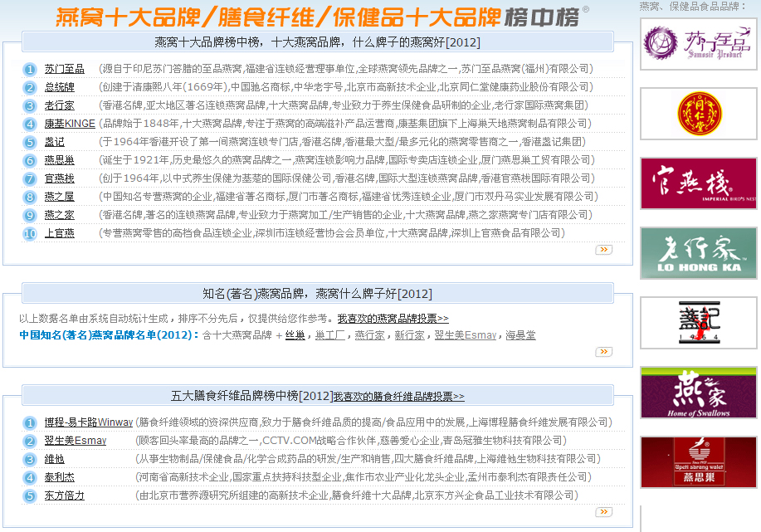Click the 中国知名(著名)燕窝品牌名单(2012) blue label
Screen dimensions: 761x532
point(109,335)
